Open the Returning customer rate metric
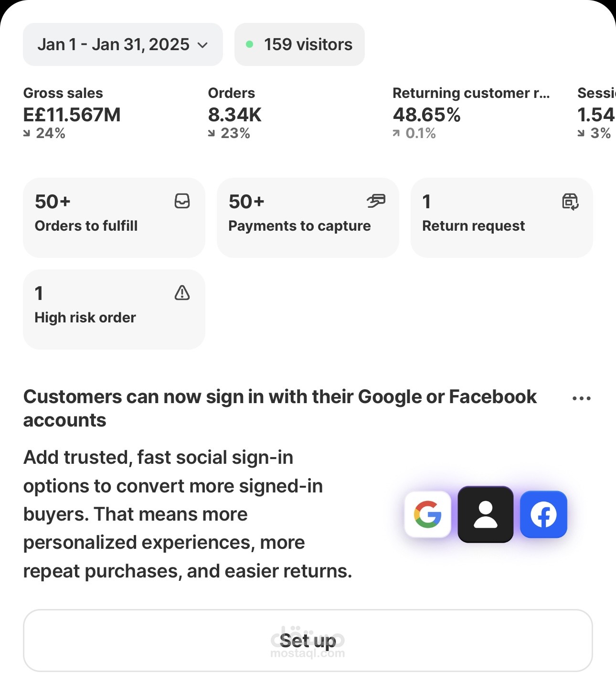Screen dimensions: 616x673 [x=471, y=113]
